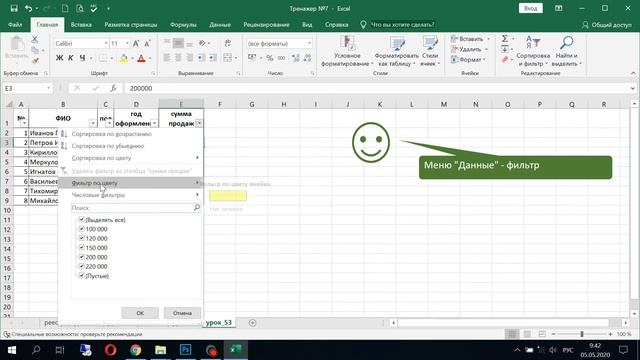
Task: Save the workbook using the floppy disk icon
Action: click(14, 8)
